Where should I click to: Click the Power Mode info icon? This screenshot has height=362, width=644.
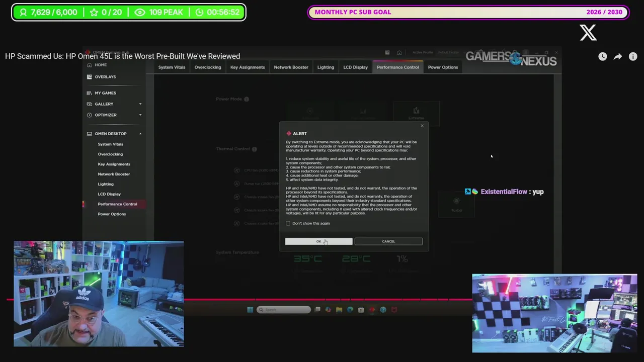click(x=247, y=99)
